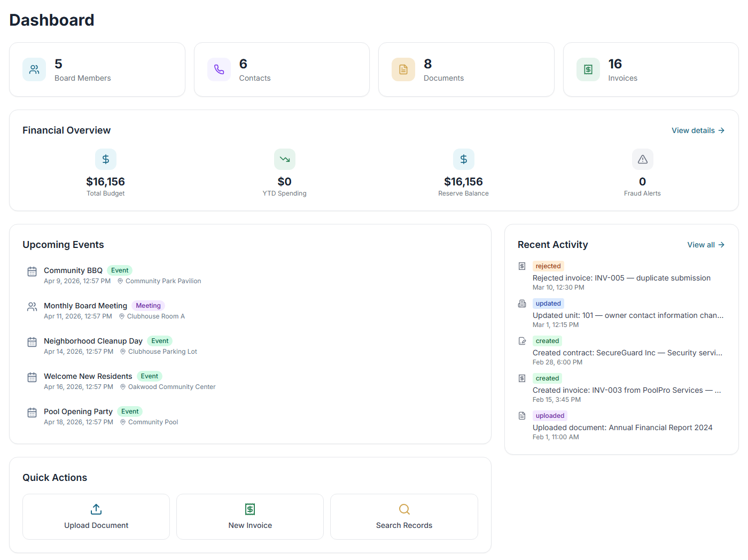Click the upload icon in Quick Actions
The image size is (748, 560).
pos(96,509)
